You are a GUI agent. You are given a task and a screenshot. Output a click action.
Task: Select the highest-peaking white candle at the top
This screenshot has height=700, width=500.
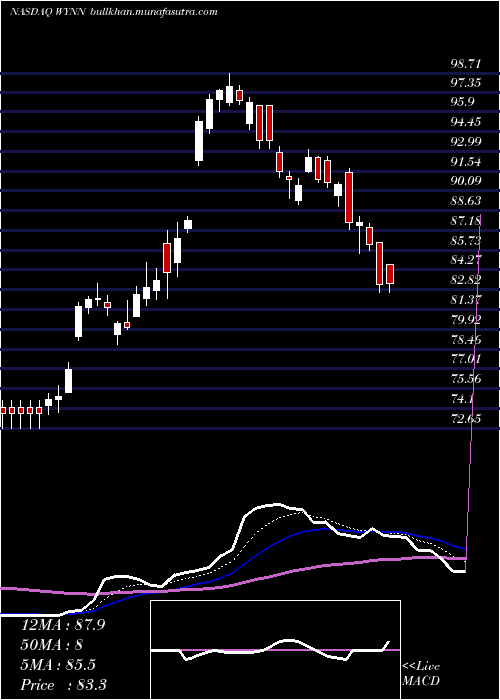click(229, 94)
